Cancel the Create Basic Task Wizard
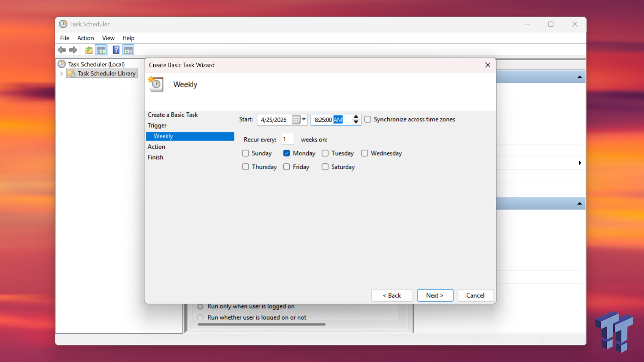644x362 pixels. pyautogui.click(x=475, y=296)
